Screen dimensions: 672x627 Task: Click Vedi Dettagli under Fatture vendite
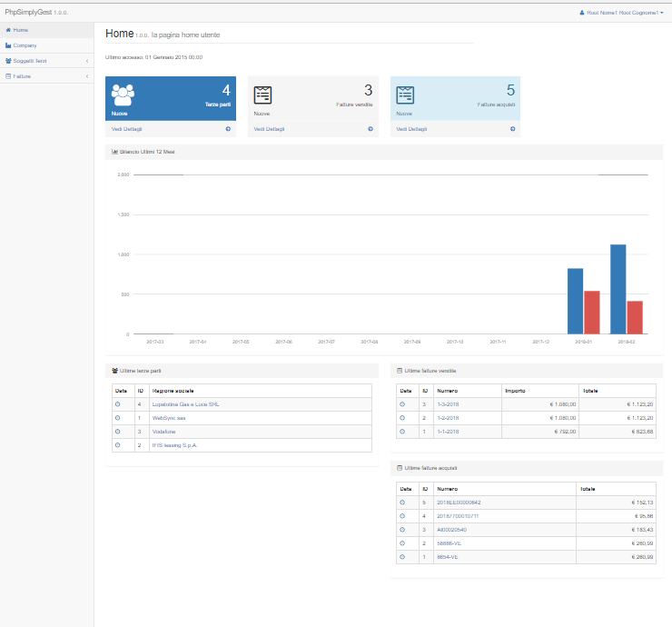[x=269, y=129]
